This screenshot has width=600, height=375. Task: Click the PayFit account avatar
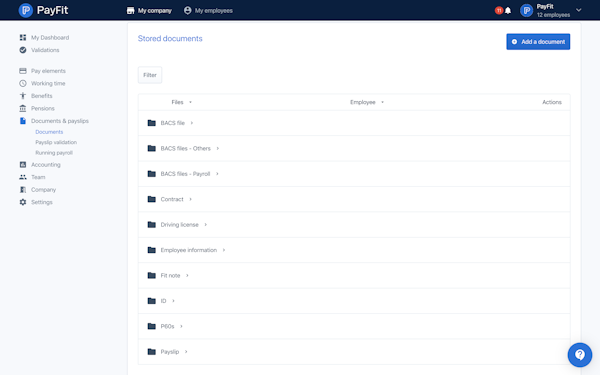527,11
